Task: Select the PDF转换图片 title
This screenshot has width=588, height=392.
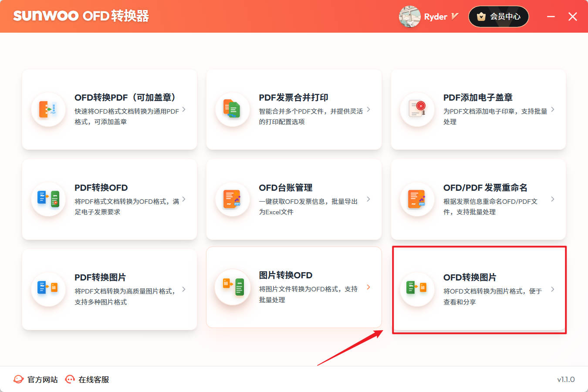Action: [100, 277]
